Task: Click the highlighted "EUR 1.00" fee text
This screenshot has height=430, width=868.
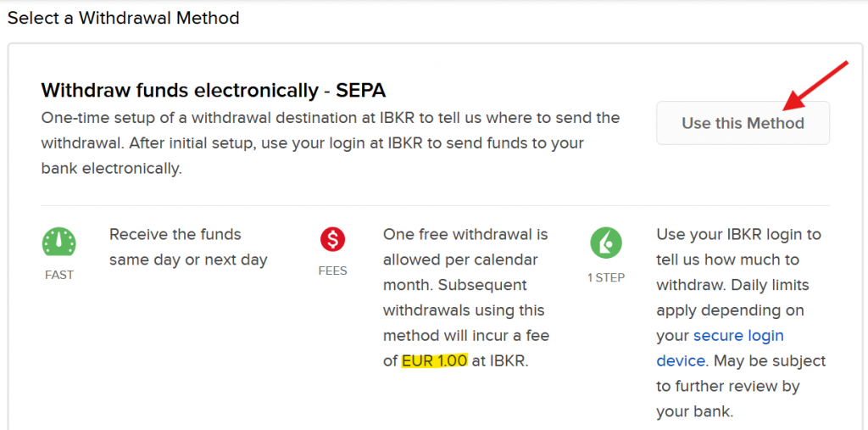Action: pos(434,360)
